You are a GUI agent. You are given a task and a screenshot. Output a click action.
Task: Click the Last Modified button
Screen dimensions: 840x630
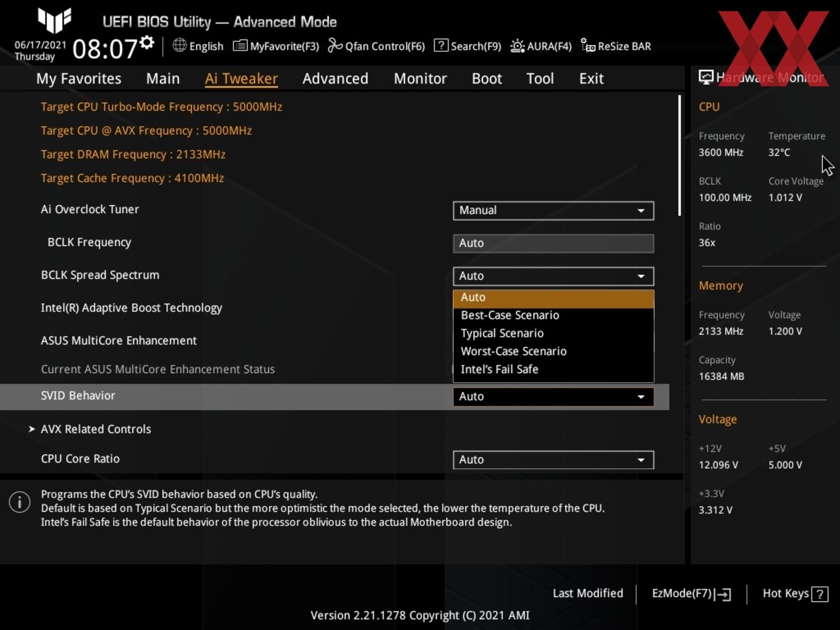click(588, 594)
